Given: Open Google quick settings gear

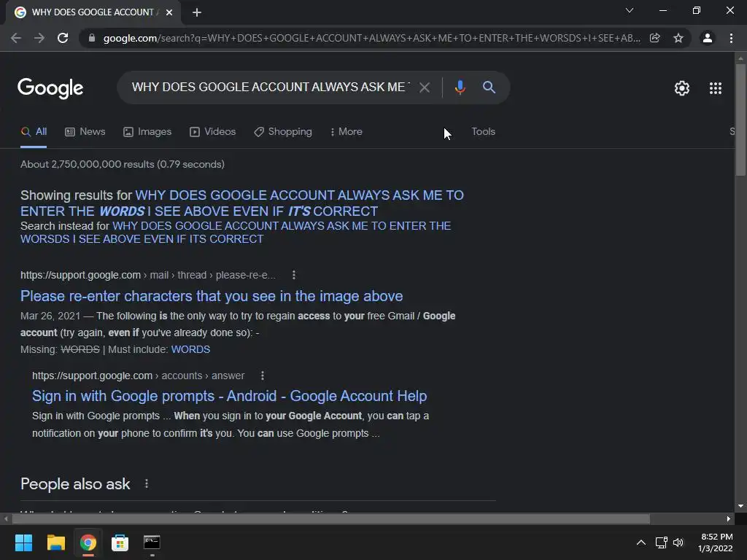Looking at the screenshot, I should click(682, 88).
